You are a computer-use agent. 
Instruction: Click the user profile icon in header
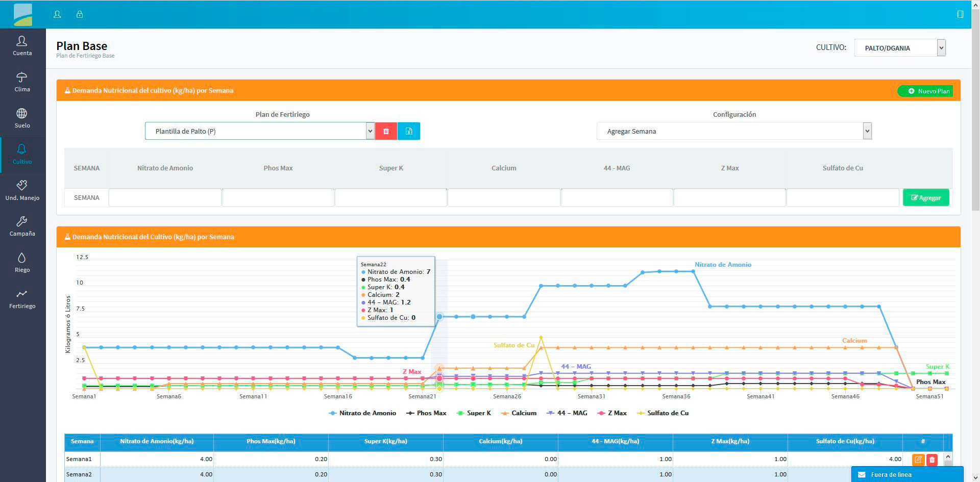click(57, 14)
